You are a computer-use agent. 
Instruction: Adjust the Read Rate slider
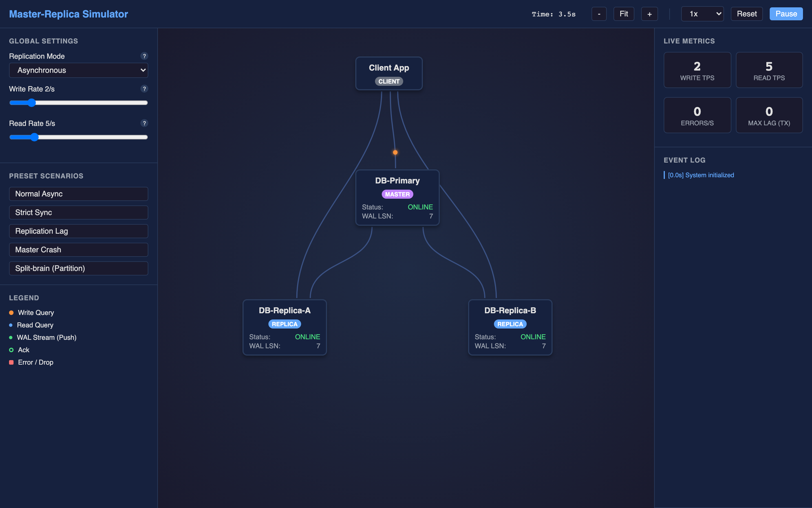pos(78,137)
